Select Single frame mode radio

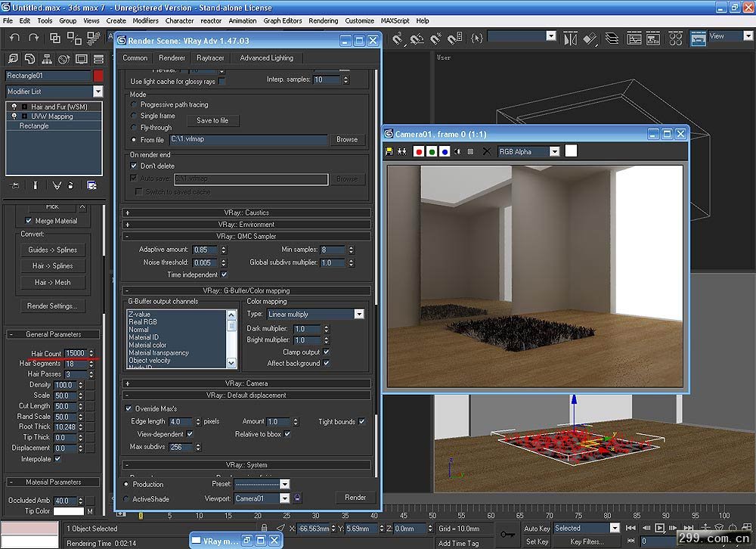click(134, 116)
